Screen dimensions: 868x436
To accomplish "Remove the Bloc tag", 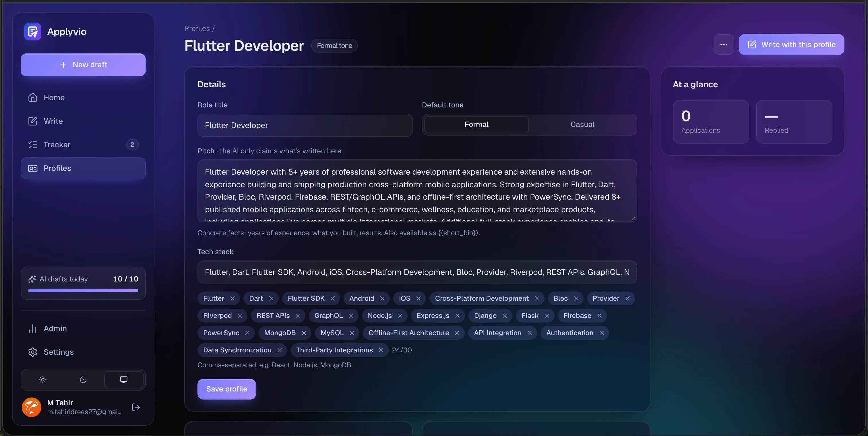I will [576, 298].
